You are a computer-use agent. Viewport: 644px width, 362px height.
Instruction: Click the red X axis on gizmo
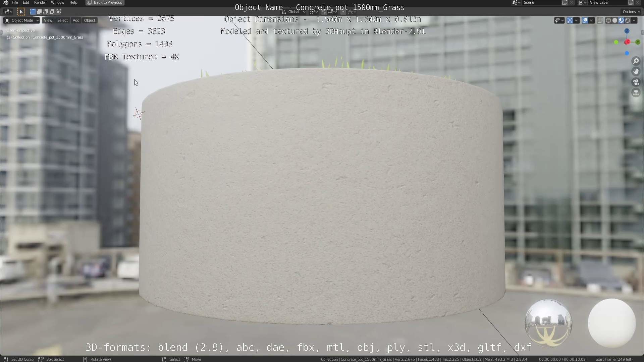(627, 42)
